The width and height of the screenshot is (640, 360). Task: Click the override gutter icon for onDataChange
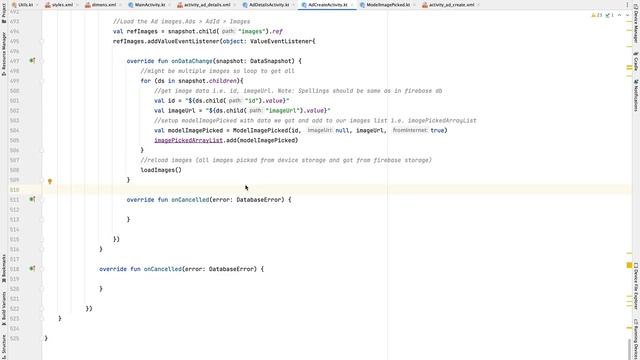tap(32, 61)
